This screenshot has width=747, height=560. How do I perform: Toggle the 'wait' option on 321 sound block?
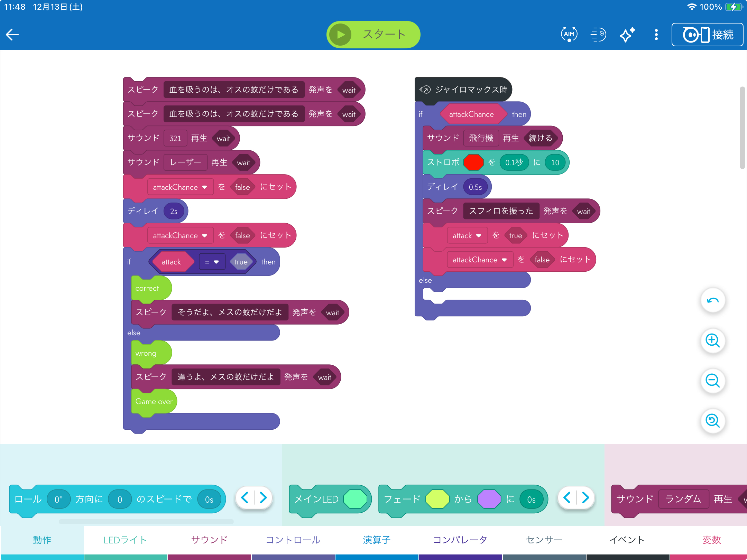click(223, 139)
